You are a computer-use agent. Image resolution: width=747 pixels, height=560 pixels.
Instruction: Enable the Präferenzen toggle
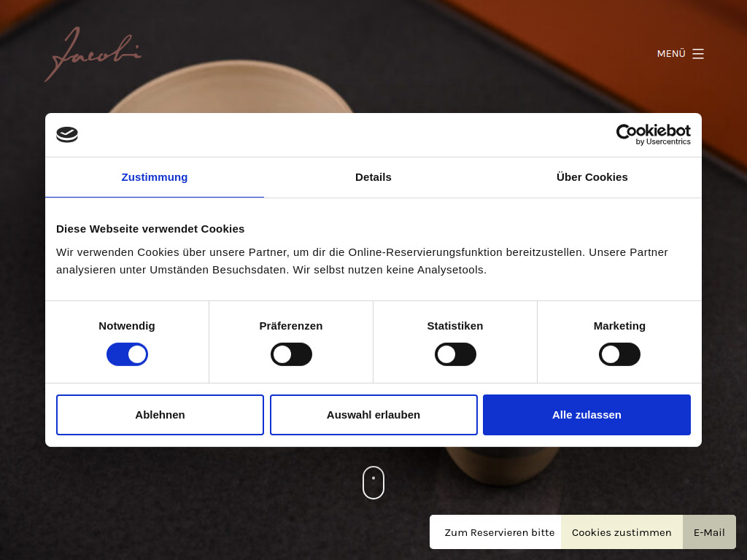click(x=291, y=354)
